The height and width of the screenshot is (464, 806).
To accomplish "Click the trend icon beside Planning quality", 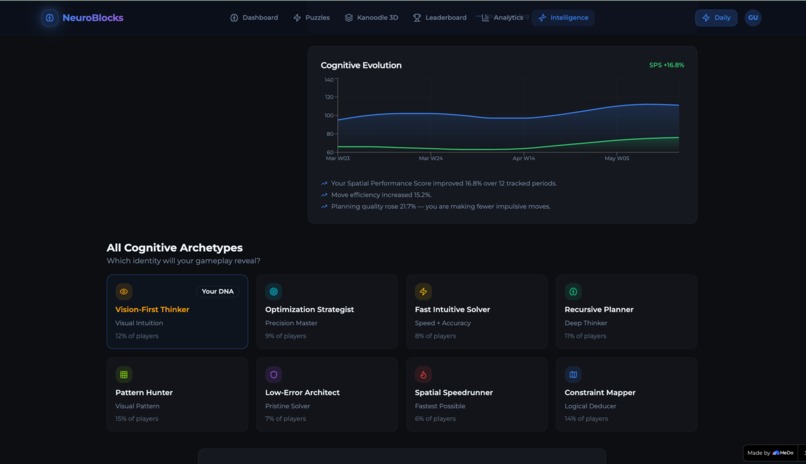I will 324,207.
